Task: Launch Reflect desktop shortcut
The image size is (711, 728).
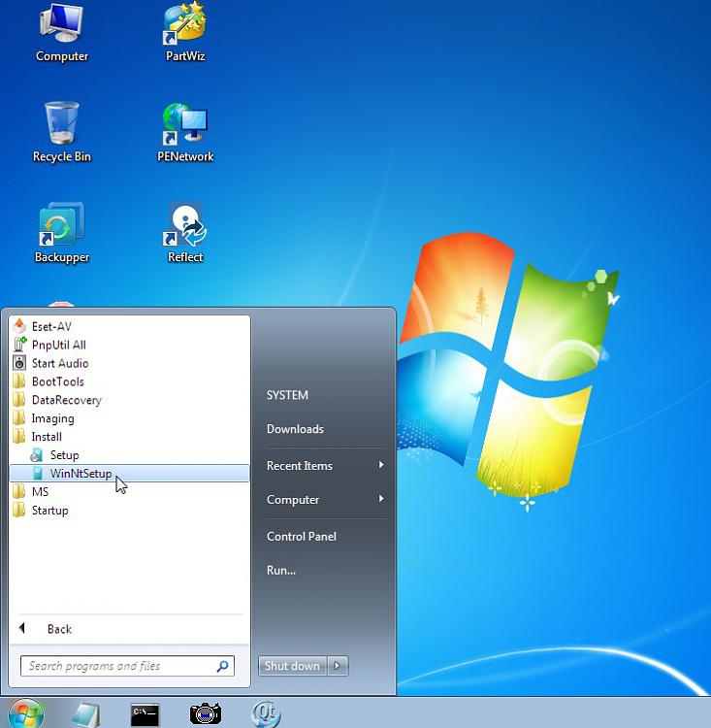Action: pos(184,233)
